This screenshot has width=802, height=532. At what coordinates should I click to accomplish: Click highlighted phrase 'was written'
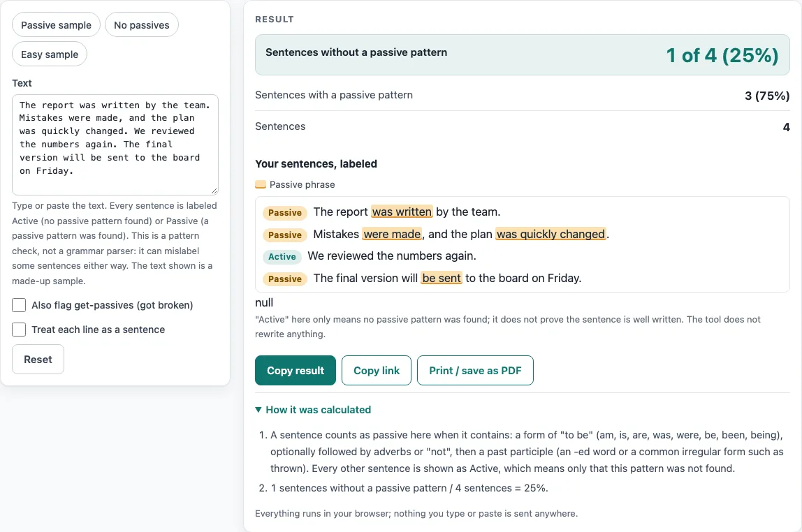point(402,212)
